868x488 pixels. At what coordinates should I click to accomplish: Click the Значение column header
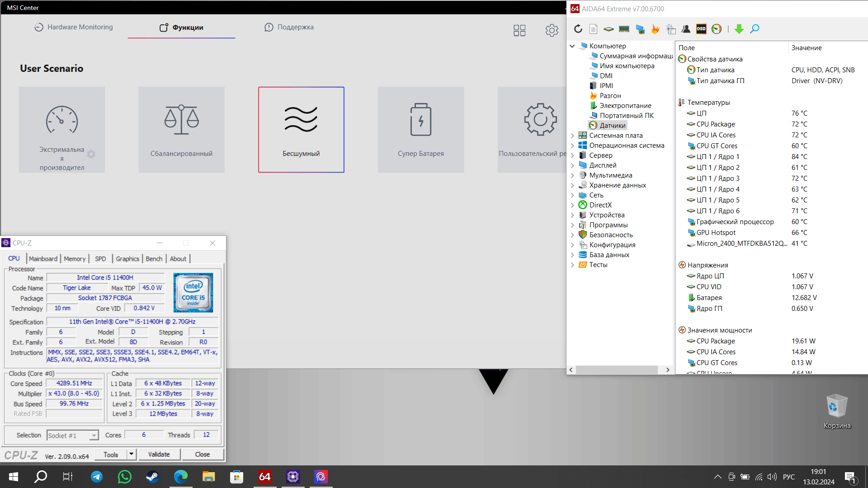(827, 48)
